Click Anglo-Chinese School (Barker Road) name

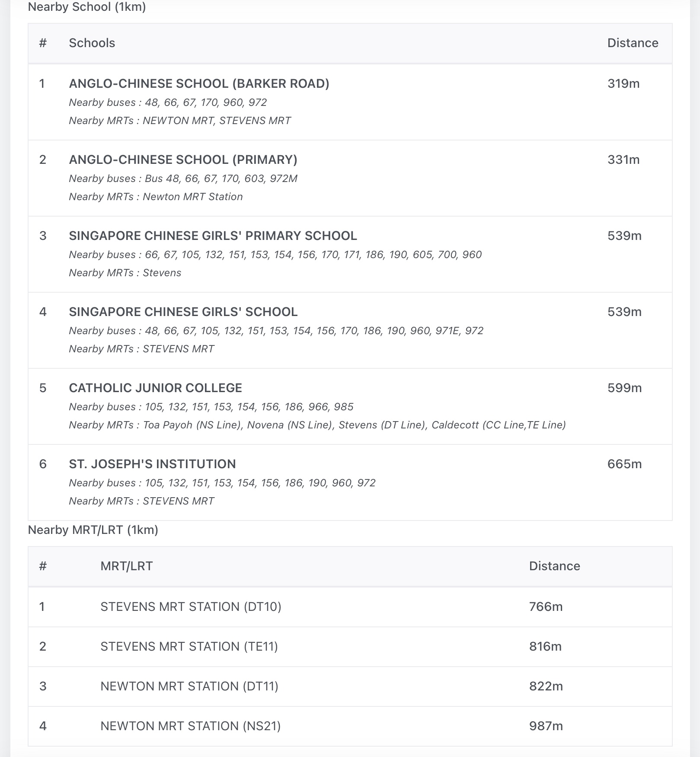(199, 83)
